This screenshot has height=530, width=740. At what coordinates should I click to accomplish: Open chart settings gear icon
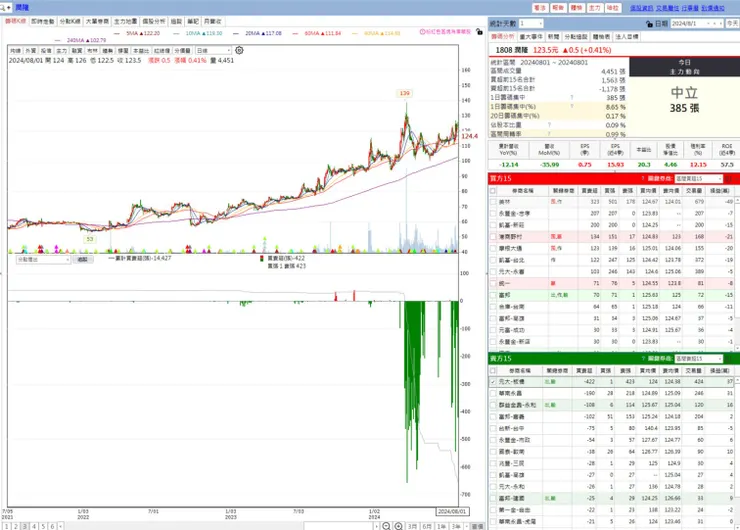[239, 50]
